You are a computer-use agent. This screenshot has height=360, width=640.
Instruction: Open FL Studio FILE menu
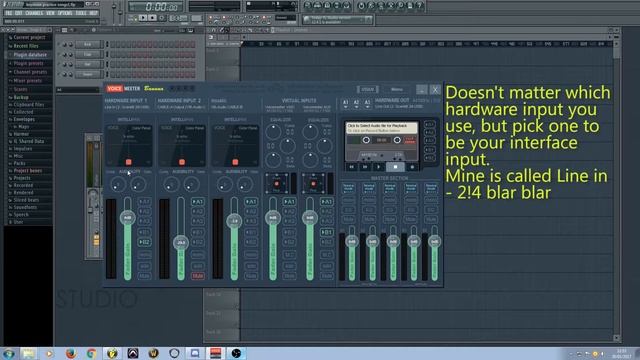[9, 13]
